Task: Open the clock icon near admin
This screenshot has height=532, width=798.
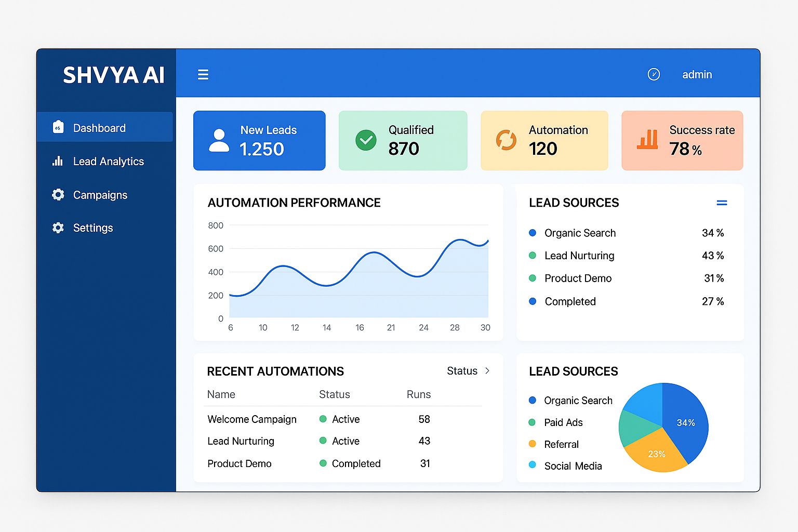Action: 654,74
